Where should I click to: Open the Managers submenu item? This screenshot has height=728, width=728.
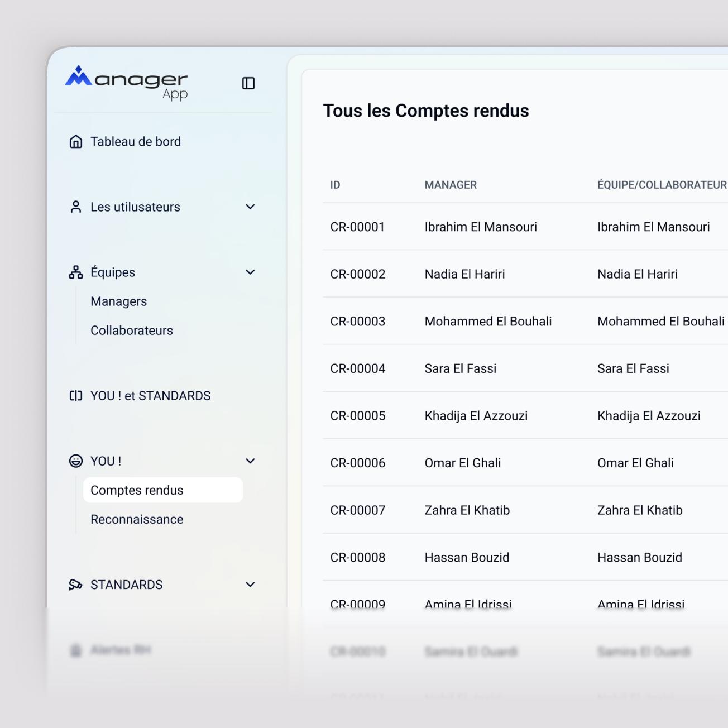point(119,301)
